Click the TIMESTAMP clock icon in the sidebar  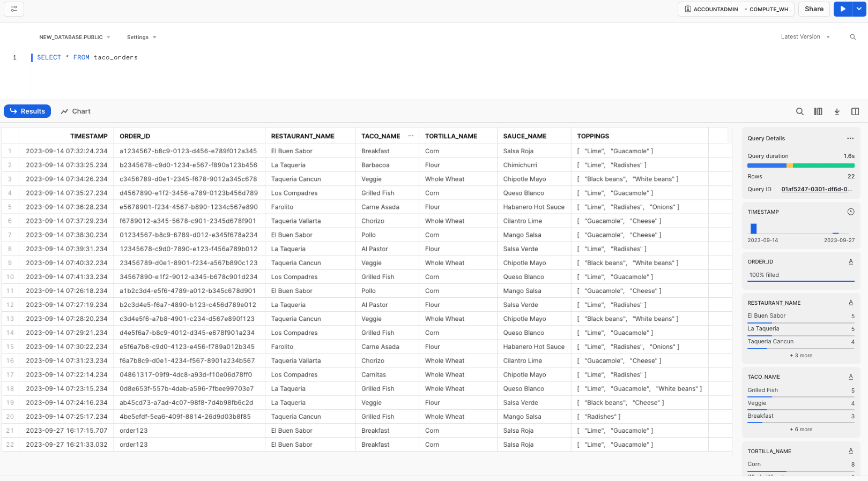tap(850, 212)
